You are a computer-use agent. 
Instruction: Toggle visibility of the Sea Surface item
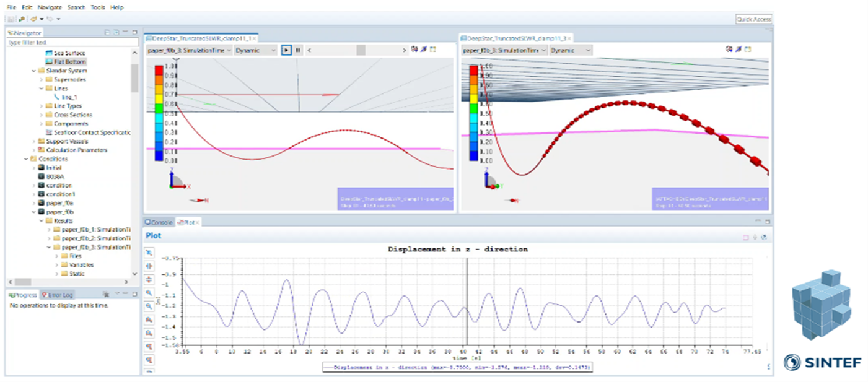click(49, 53)
